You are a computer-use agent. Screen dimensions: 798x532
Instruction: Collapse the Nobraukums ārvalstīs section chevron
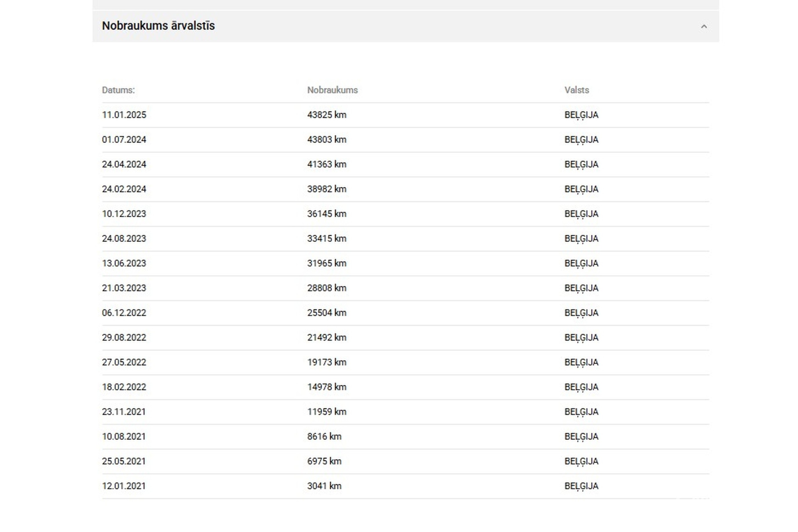click(x=704, y=27)
